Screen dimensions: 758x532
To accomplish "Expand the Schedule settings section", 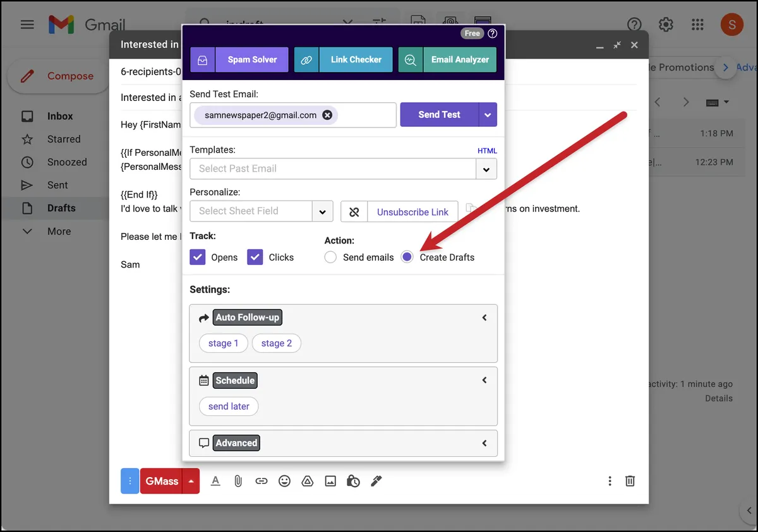I will click(x=484, y=380).
